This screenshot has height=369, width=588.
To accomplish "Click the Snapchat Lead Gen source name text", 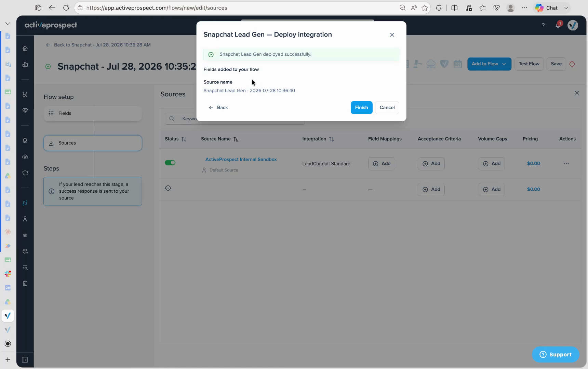I will click(249, 91).
